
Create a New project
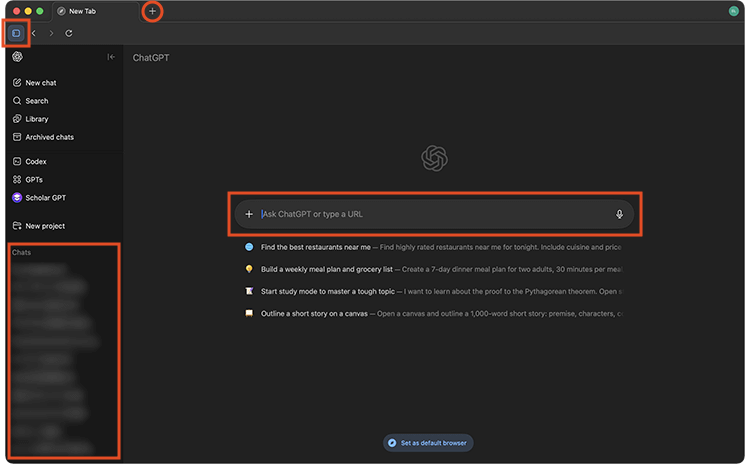click(45, 226)
